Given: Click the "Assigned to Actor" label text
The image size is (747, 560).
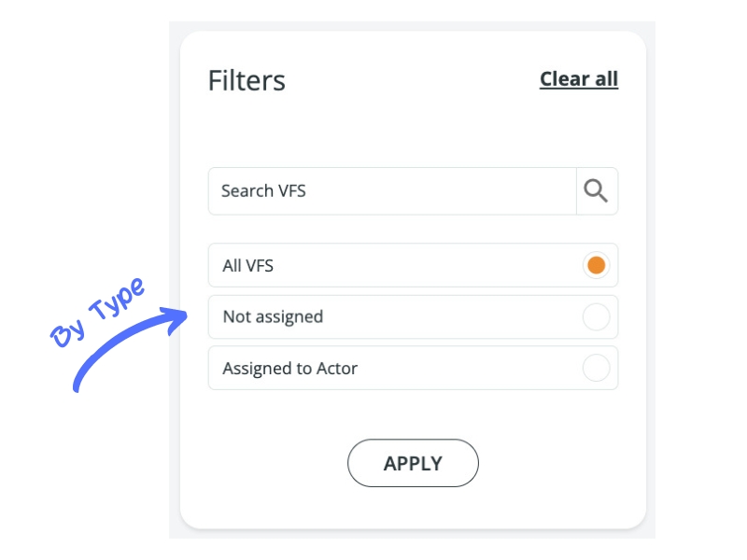Looking at the screenshot, I should (289, 369).
